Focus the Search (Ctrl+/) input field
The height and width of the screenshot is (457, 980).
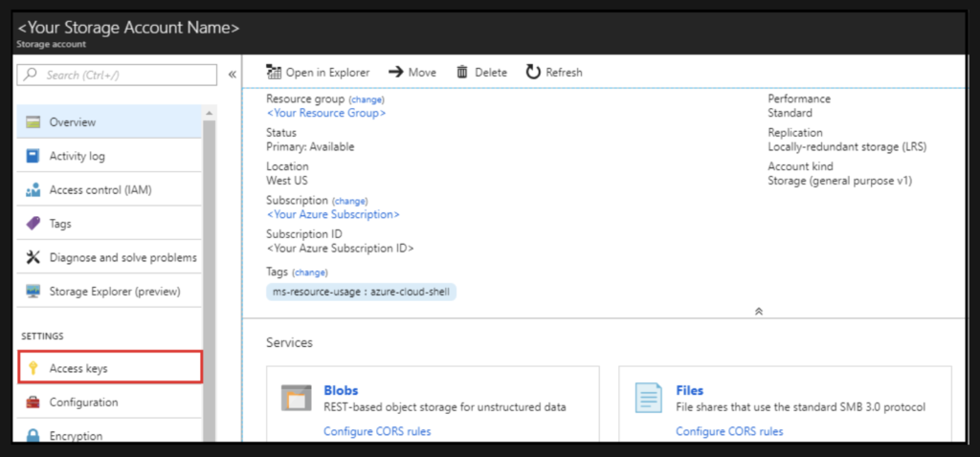[x=117, y=75]
